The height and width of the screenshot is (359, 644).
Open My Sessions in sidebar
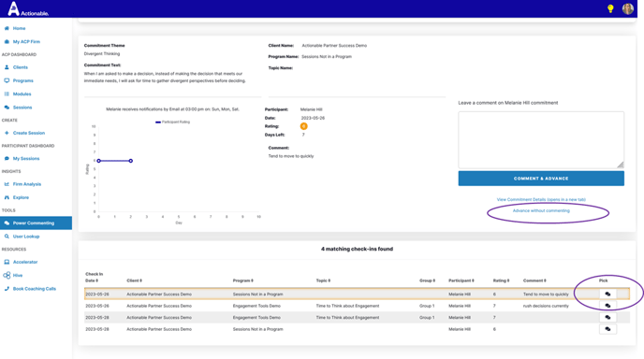[26, 158]
